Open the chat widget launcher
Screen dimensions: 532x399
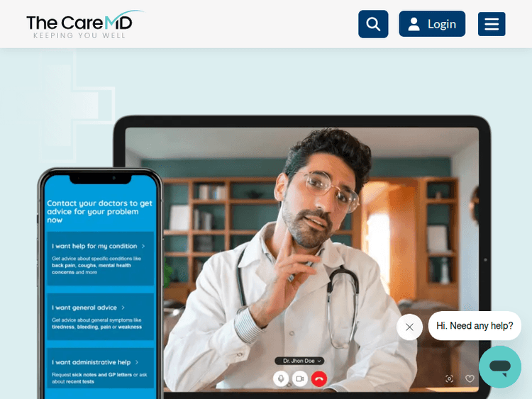[500, 367]
